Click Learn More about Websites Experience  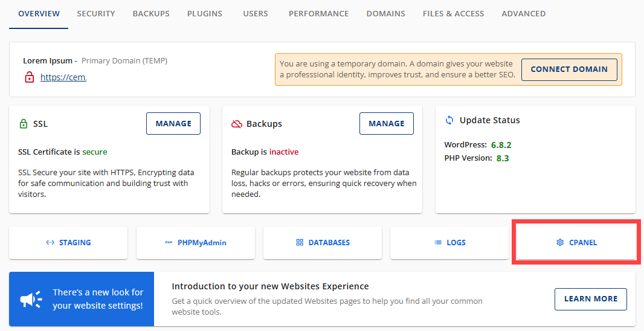(590, 299)
